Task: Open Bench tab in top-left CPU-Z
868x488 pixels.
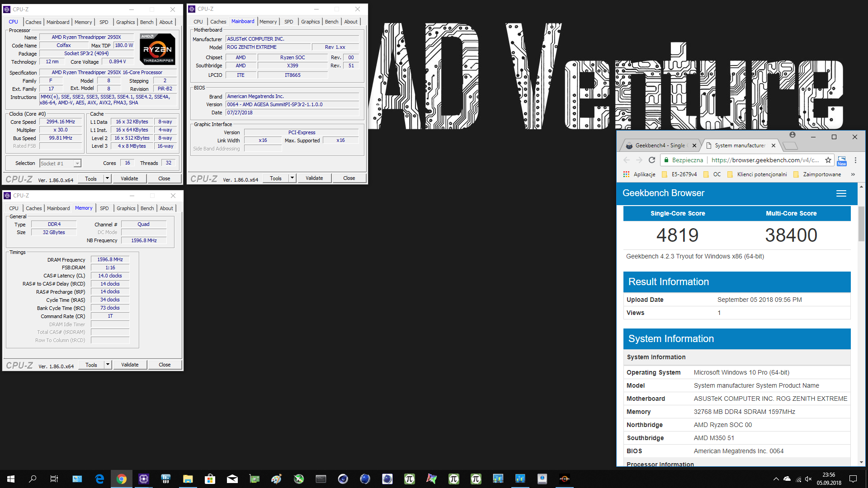Action: [146, 22]
